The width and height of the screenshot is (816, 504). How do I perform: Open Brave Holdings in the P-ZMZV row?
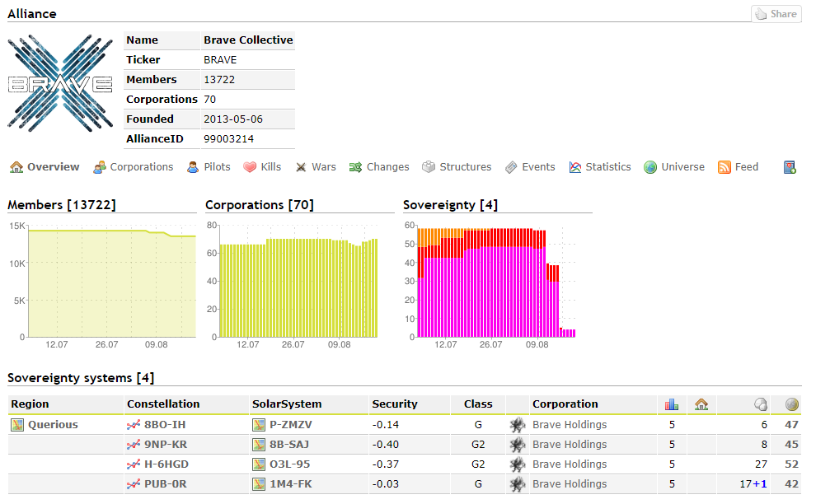point(570,425)
